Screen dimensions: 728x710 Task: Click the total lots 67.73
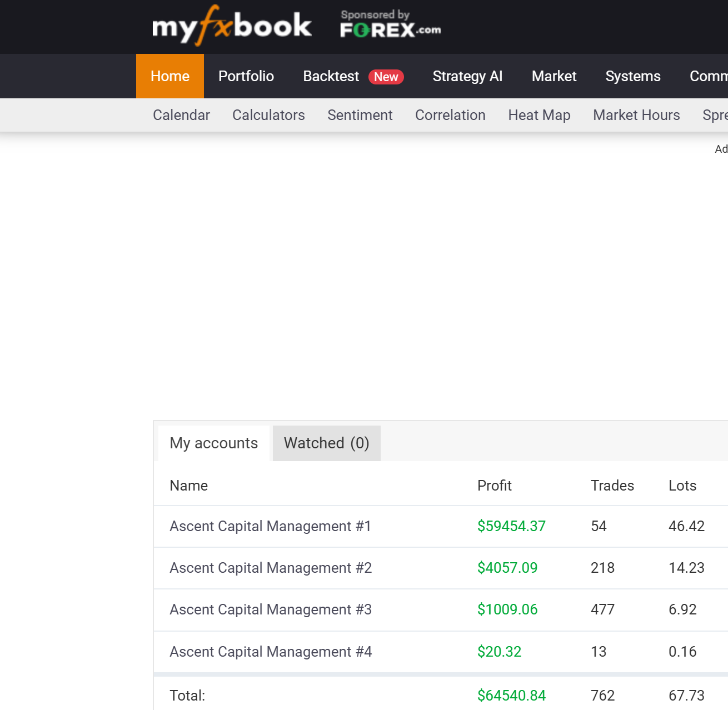click(686, 696)
